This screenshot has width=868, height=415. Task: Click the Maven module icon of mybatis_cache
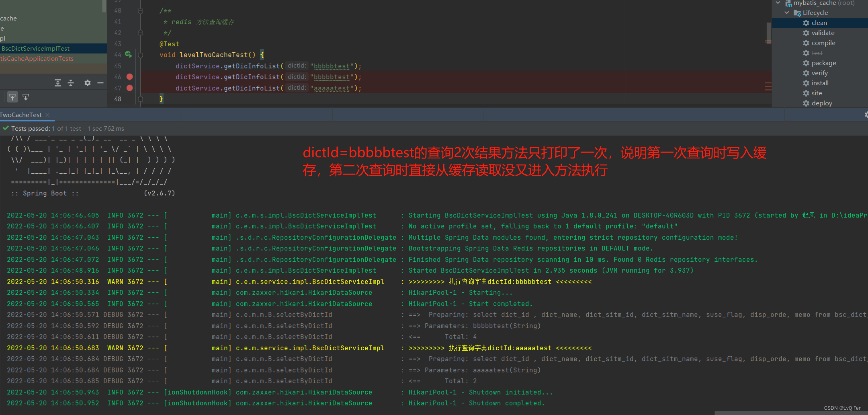click(788, 3)
